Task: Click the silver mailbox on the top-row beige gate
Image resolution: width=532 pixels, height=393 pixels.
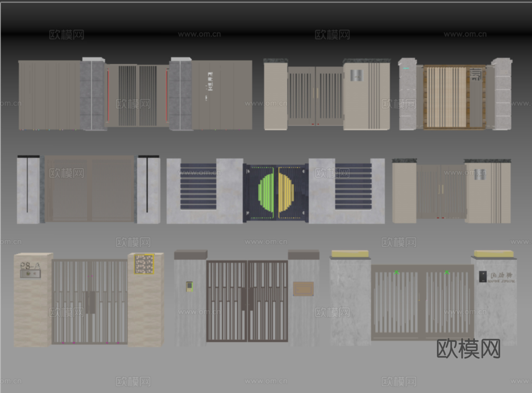Action: click(356, 75)
